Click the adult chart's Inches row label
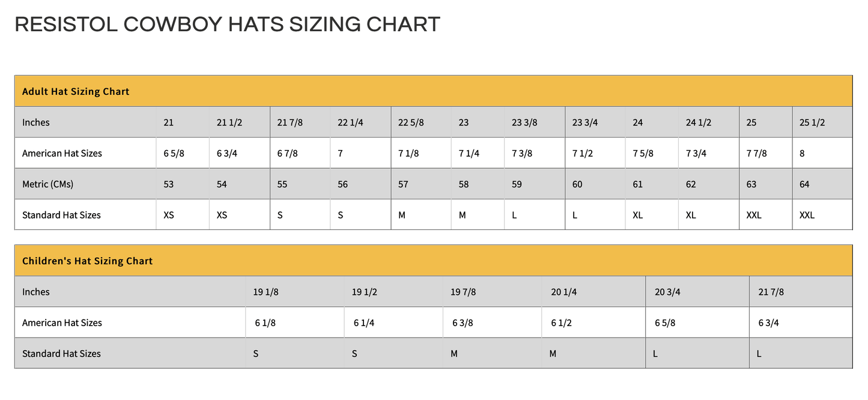 (x=36, y=123)
